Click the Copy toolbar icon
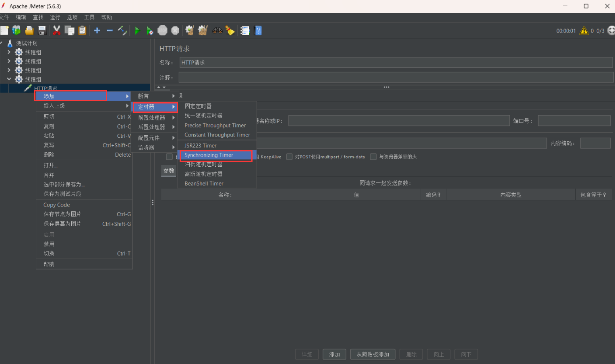Image resolution: width=615 pixels, height=364 pixels. (70, 30)
